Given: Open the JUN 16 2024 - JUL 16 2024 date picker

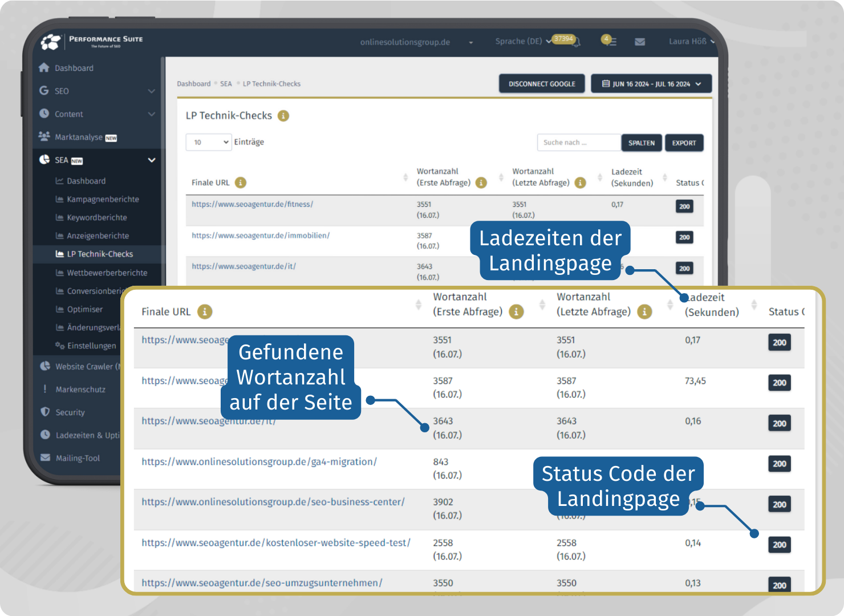Looking at the screenshot, I should tap(651, 84).
